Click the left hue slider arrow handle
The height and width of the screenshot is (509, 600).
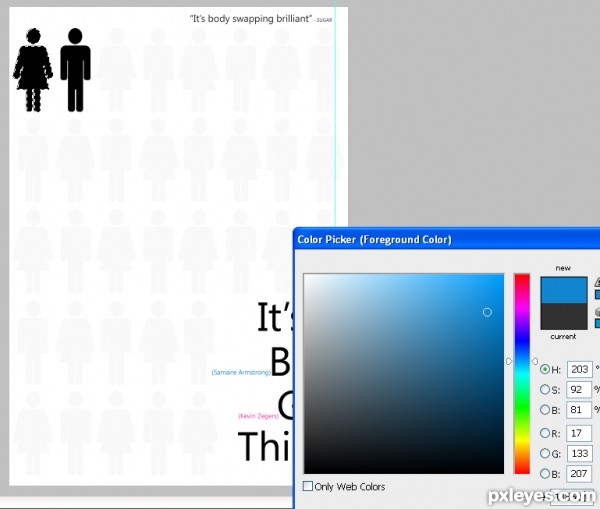509,361
